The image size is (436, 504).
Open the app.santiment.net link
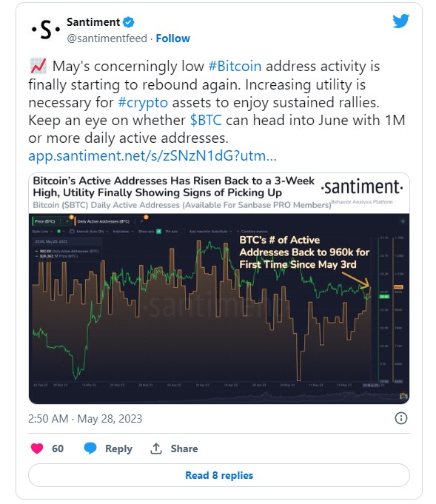click(152, 156)
